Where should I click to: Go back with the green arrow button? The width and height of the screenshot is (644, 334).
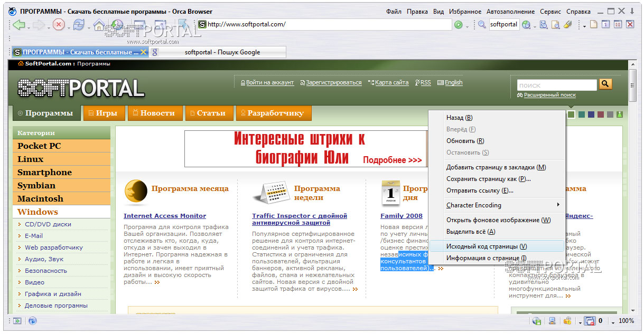(x=19, y=24)
